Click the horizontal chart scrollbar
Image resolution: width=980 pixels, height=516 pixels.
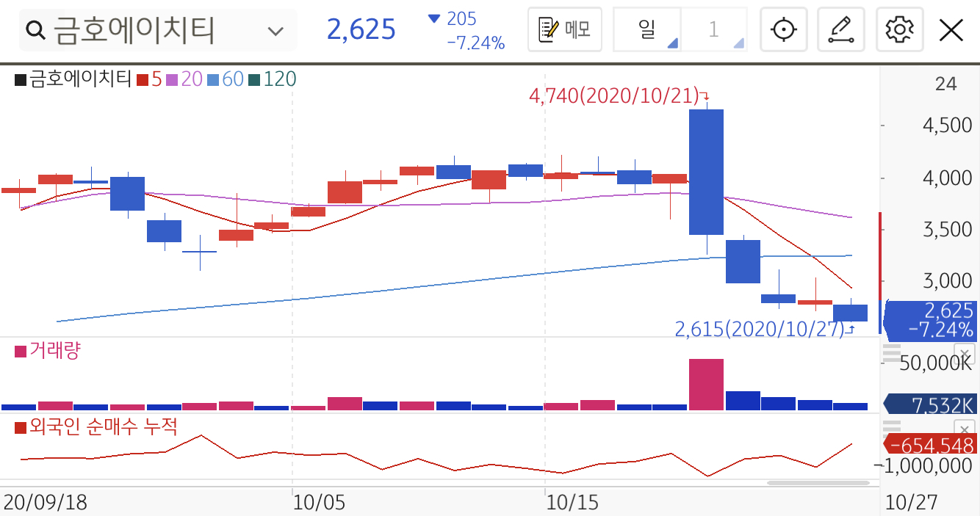pyautogui.click(x=818, y=483)
